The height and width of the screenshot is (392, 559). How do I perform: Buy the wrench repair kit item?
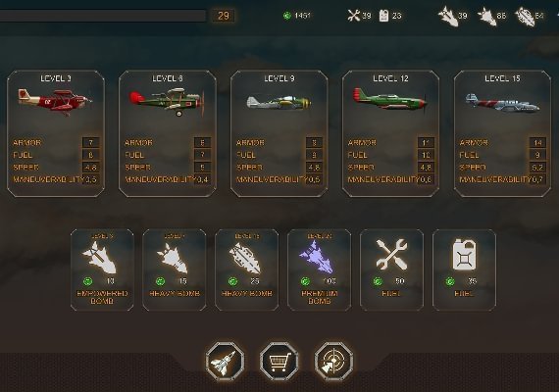click(x=392, y=270)
